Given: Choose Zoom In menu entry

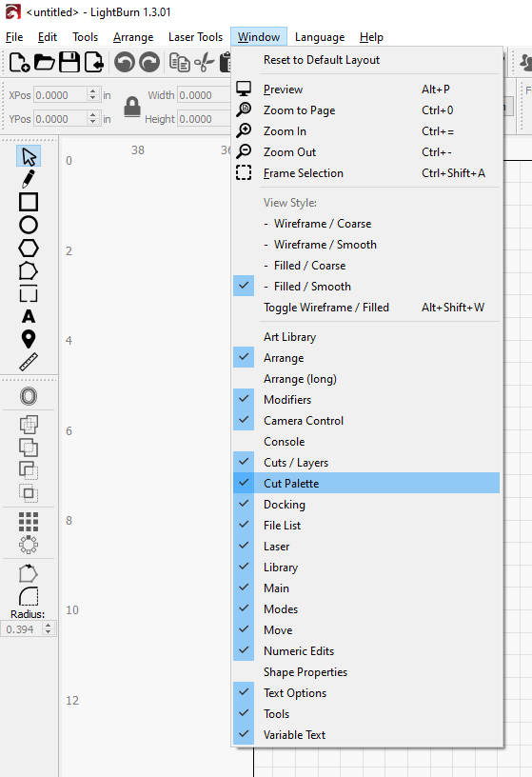Looking at the screenshot, I should pos(366,131).
